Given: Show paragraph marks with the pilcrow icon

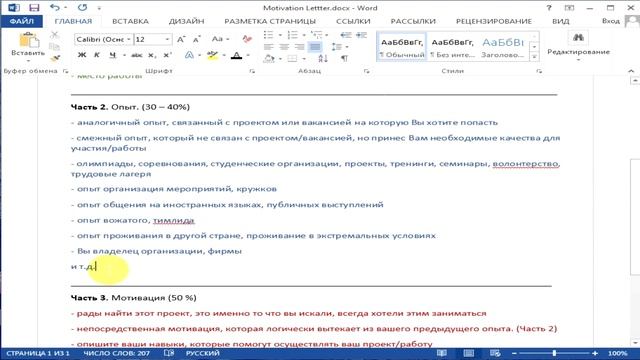Looking at the screenshot, I should [x=344, y=58].
